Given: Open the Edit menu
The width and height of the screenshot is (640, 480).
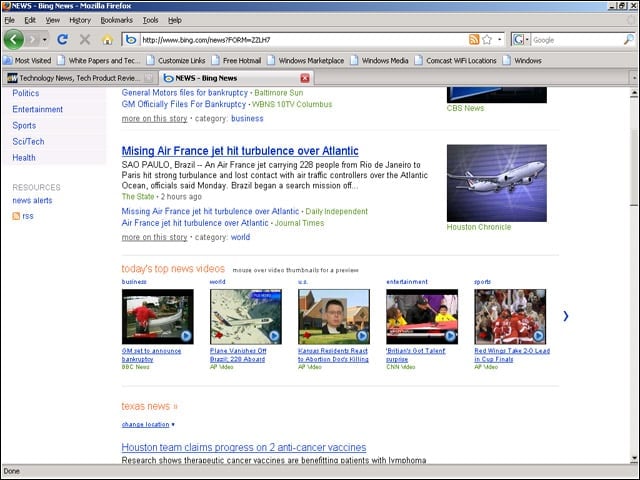Looking at the screenshot, I should coord(30,20).
